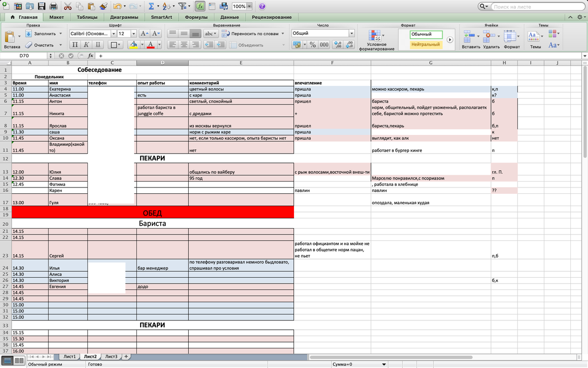Click the decrease decimal icon
This screenshot has height=368, width=588.
[349, 45]
